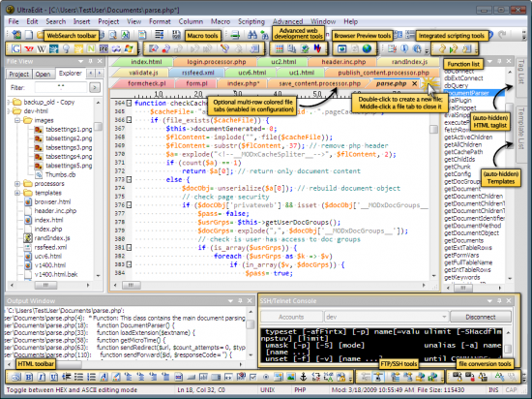Click the UNIX line-ending indicator in status bar
Image resolution: width=532 pixels, height=399 pixels.
(267, 390)
